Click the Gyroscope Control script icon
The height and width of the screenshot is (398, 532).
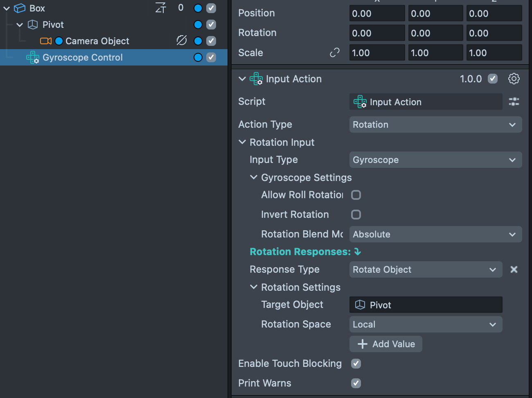[33, 57]
